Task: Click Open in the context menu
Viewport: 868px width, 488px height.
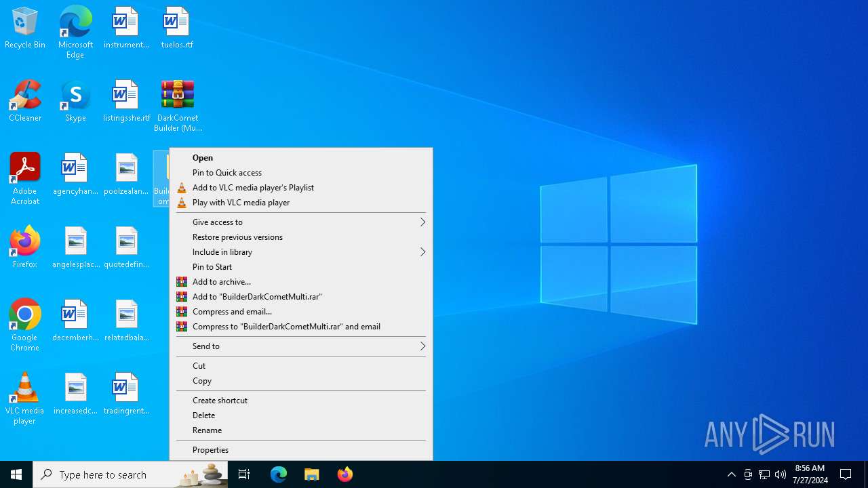Action: pyautogui.click(x=300, y=158)
